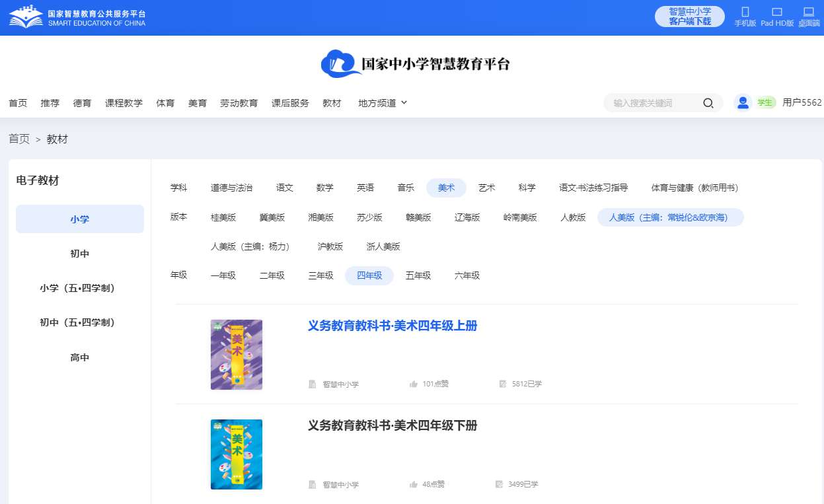This screenshot has height=504, width=824.
Task: Filter by 四年级 grade
Action: coord(369,275)
